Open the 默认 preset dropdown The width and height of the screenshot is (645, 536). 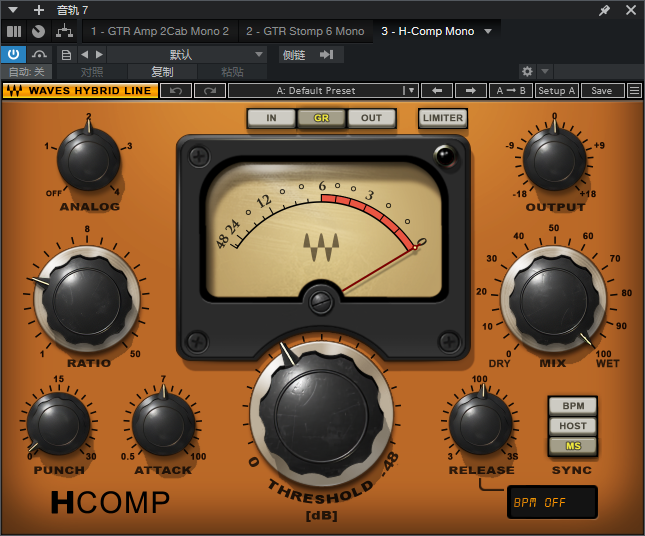187,54
